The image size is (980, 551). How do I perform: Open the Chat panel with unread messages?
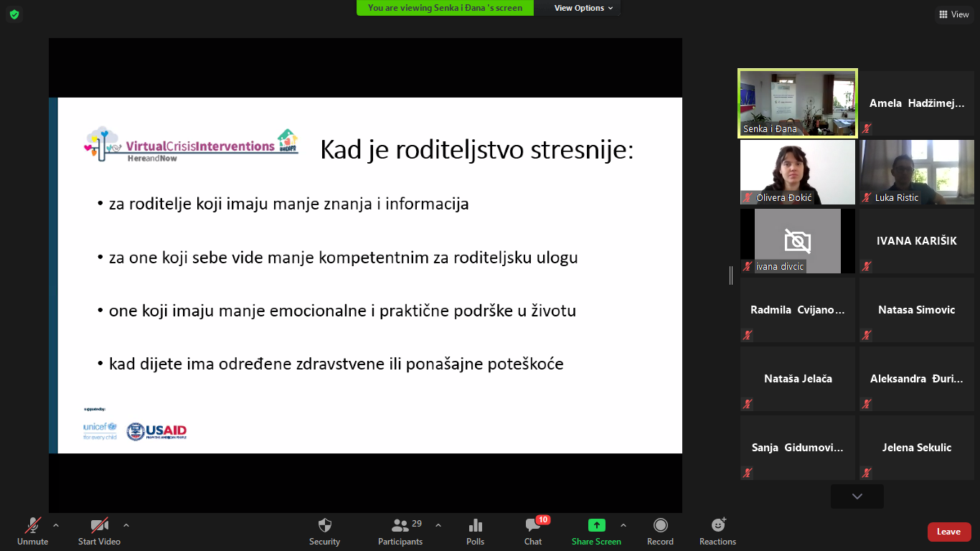[x=532, y=532]
